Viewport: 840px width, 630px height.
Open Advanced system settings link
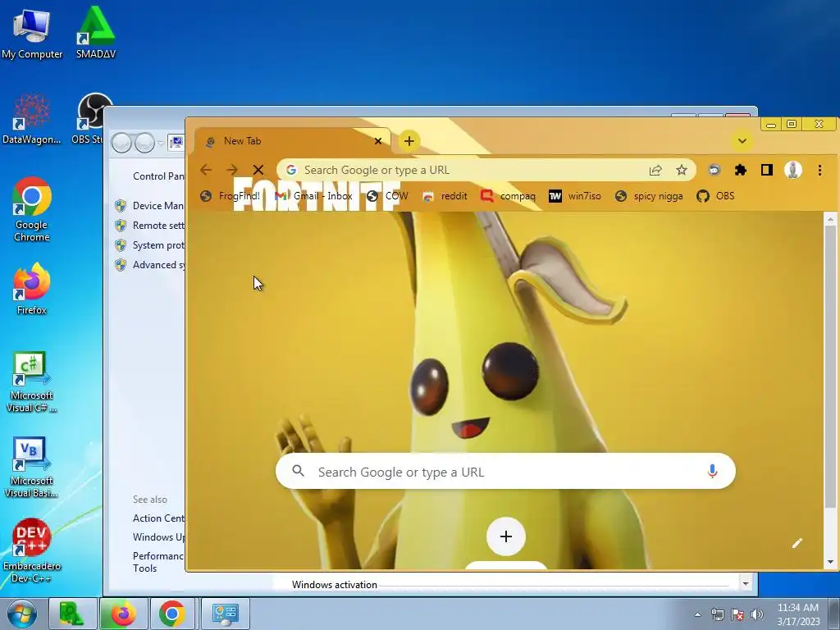pos(158,265)
